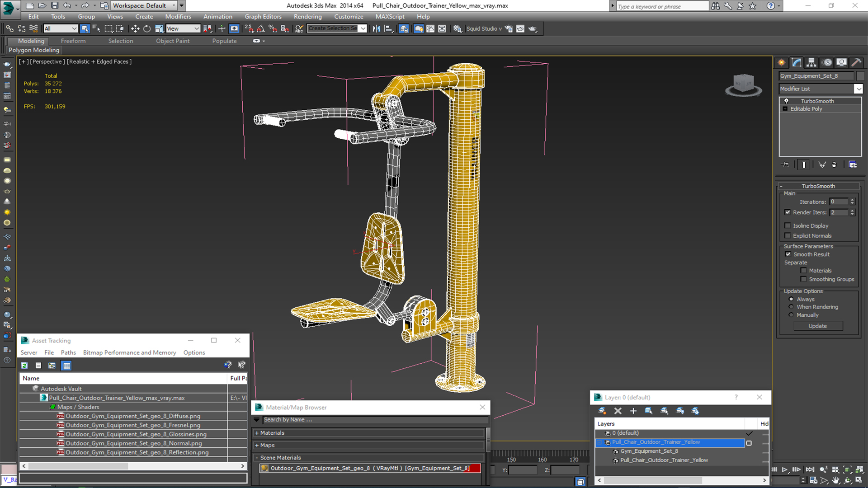The width and height of the screenshot is (868, 488).
Task: Toggle the Angle Snap icon
Action: [x=261, y=28]
